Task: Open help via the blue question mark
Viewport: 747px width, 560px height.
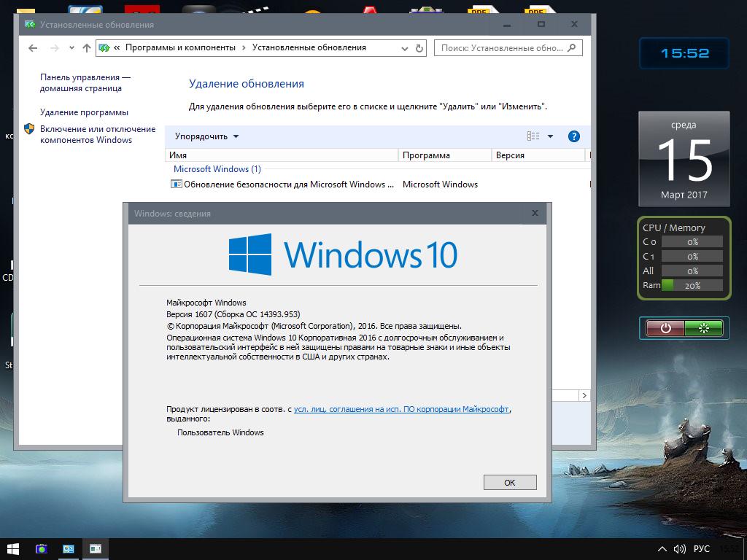Action: pos(573,136)
